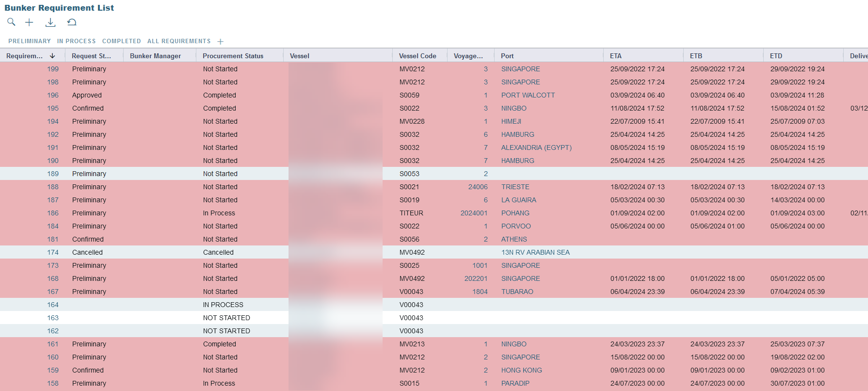The height and width of the screenshot is (391, 868).
Task: Open the In Process tab
Action: click(76, 41)
